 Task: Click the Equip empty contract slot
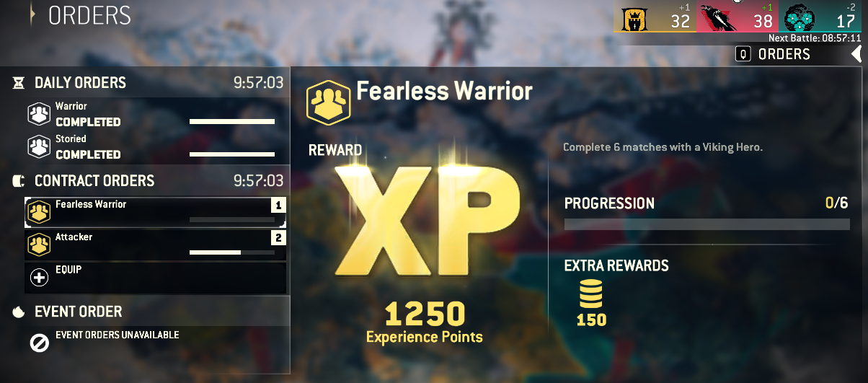pyautogui.click(x=155, y=278)
